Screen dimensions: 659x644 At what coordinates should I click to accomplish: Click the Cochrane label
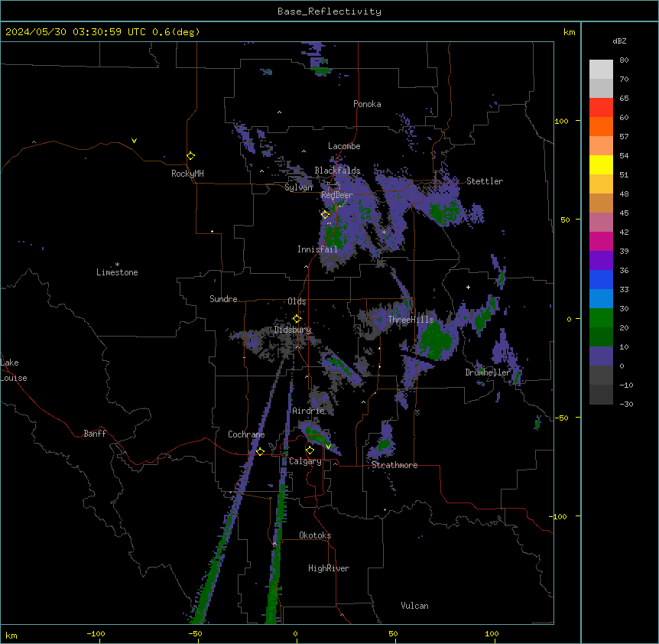(246, 434)
